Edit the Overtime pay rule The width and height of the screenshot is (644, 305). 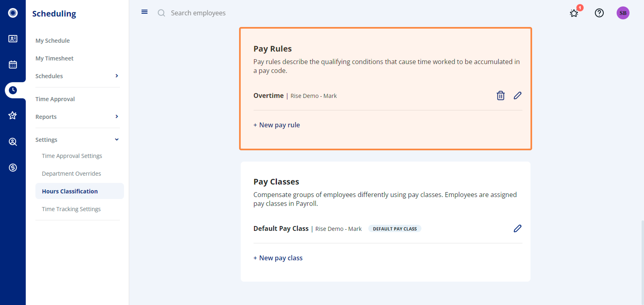coord(517,95)
